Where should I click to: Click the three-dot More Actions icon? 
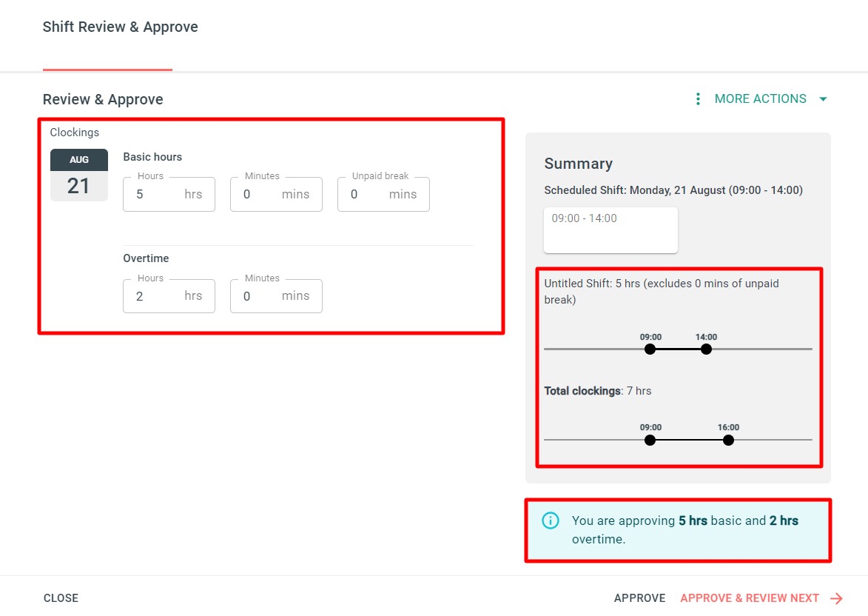tap(698, 98)
